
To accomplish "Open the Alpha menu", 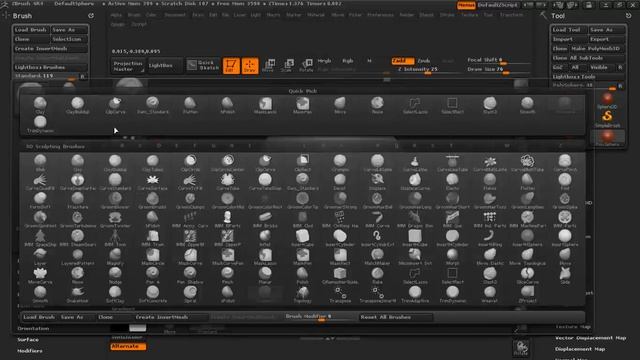I will click(x=116, y=15).
